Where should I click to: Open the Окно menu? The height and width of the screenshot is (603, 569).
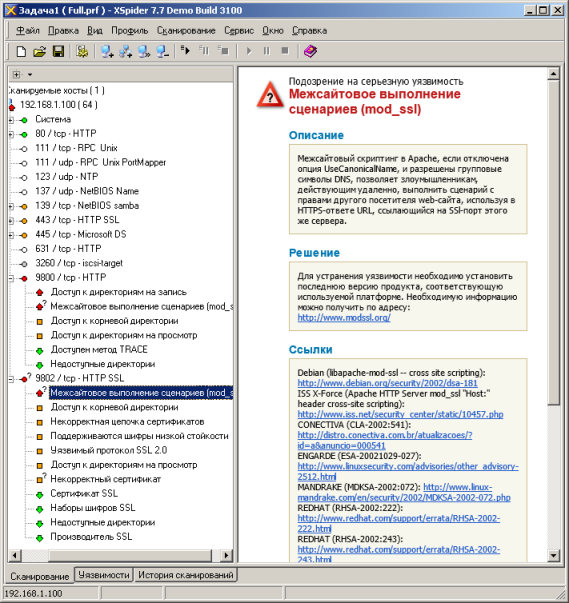(273, 30)
